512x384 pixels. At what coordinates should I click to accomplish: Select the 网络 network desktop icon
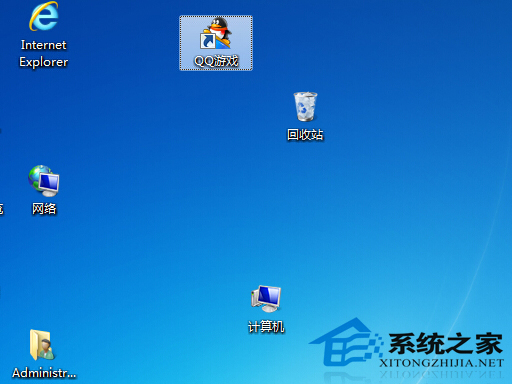click(44, 181)
